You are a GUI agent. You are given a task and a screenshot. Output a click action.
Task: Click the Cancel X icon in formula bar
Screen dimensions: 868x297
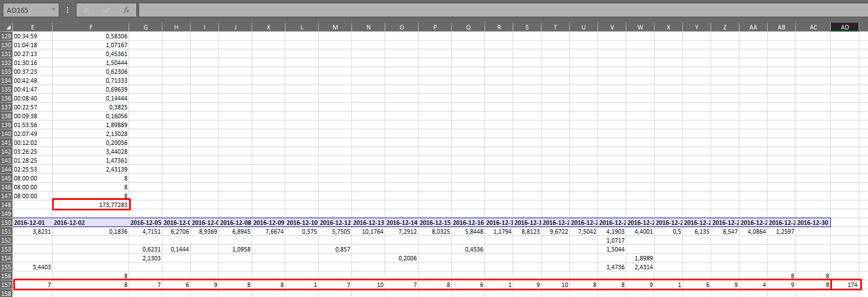86,10
